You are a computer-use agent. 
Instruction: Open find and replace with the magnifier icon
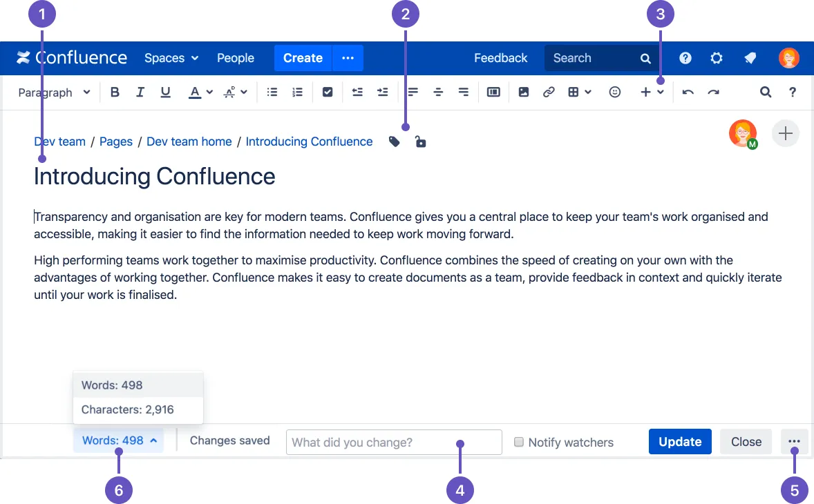[x=766, y=92]
